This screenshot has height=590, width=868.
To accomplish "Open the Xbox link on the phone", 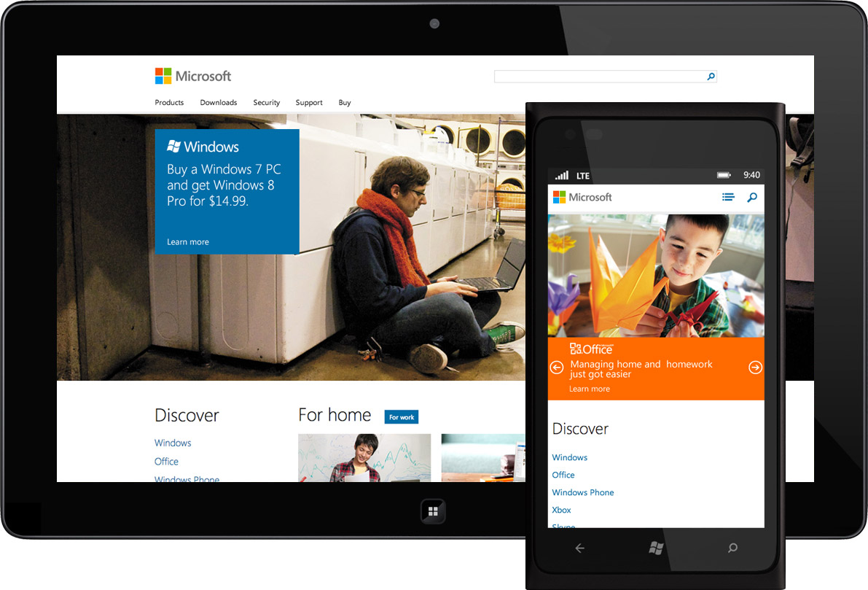I will coord(561,511).
